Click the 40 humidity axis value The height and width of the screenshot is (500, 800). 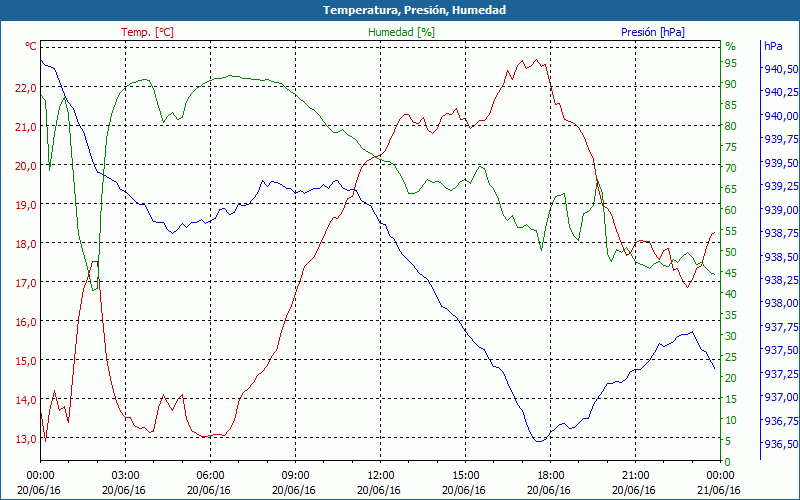click(731, 294)
